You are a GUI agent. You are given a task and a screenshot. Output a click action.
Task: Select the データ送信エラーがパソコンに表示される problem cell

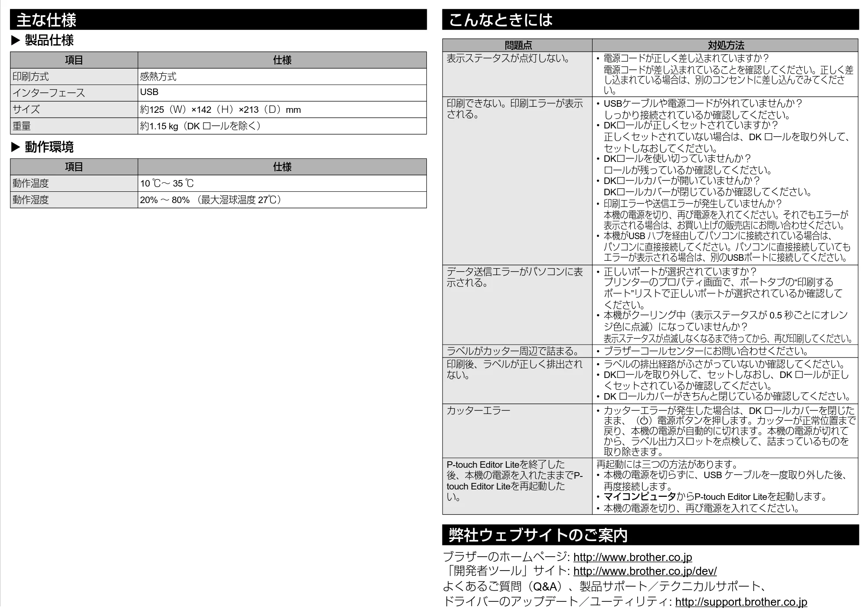click(x=518, y=305)
